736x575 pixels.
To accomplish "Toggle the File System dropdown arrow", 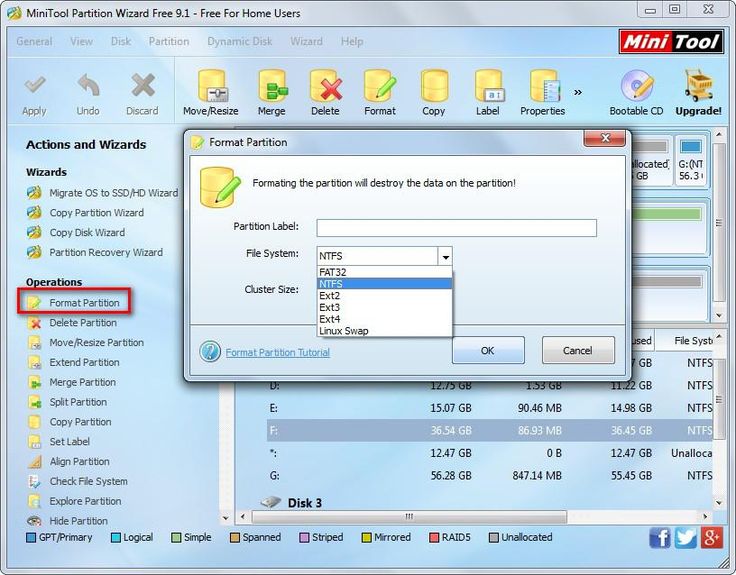I will point(445,256).
